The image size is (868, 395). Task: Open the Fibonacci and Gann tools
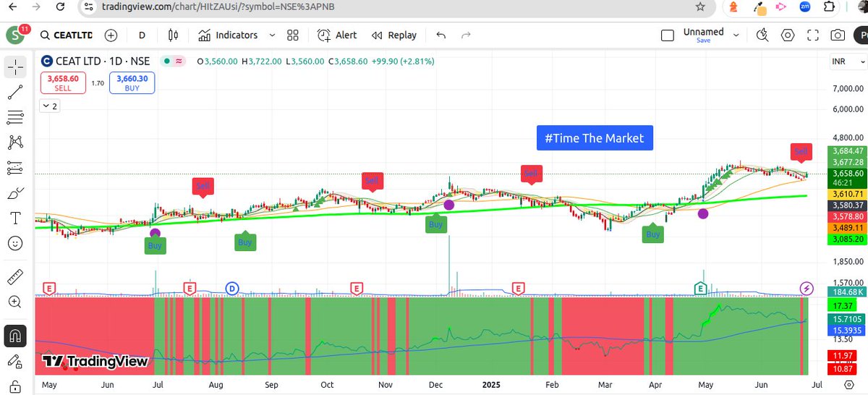coord(15,117)
